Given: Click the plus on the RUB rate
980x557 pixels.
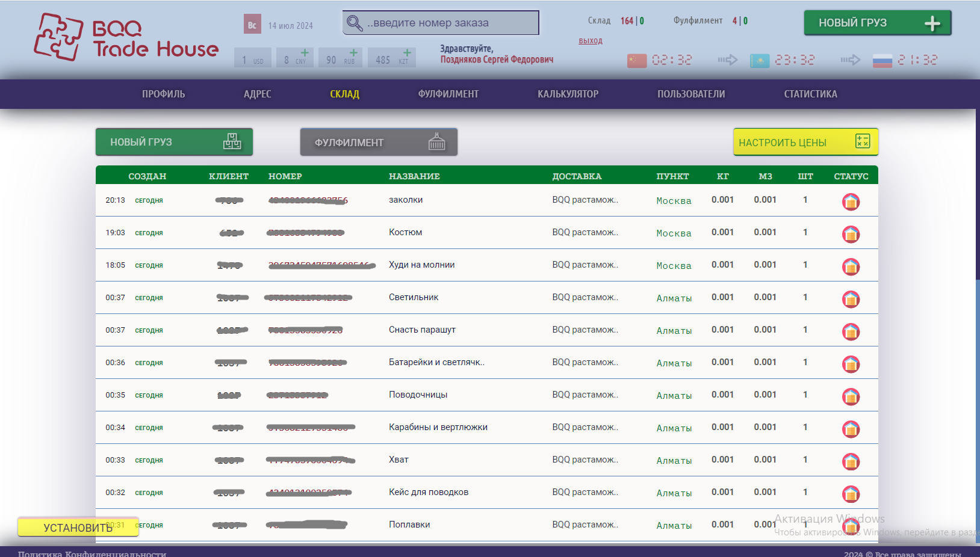Looking at the screenshot, I should tap(353, 53).
